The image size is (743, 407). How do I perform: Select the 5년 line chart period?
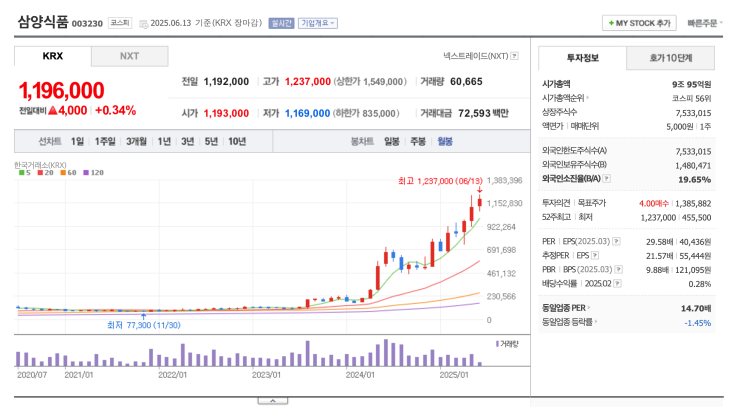coord(211,141)
